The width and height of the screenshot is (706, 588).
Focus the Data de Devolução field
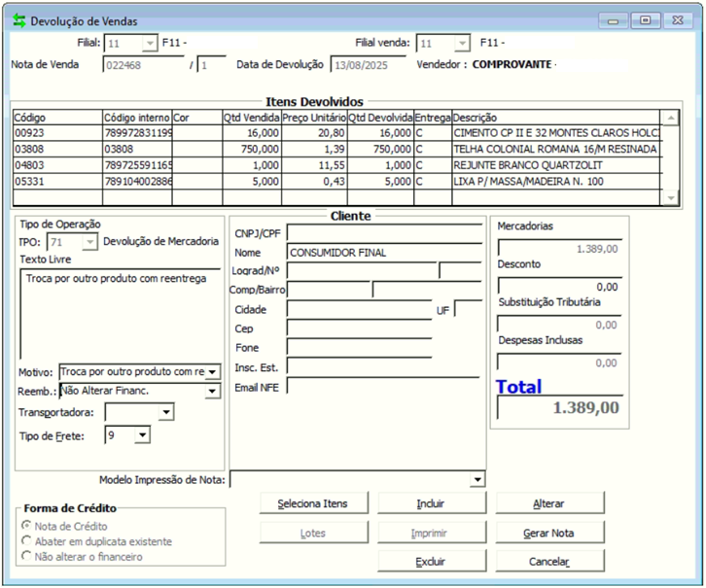coord(368,65)
